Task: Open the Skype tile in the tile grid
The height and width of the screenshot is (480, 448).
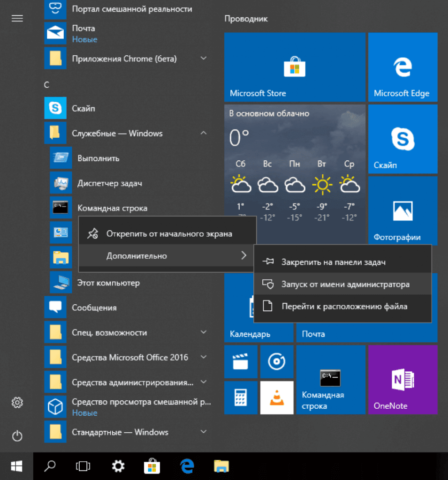Action: click(x=402, y=139)
